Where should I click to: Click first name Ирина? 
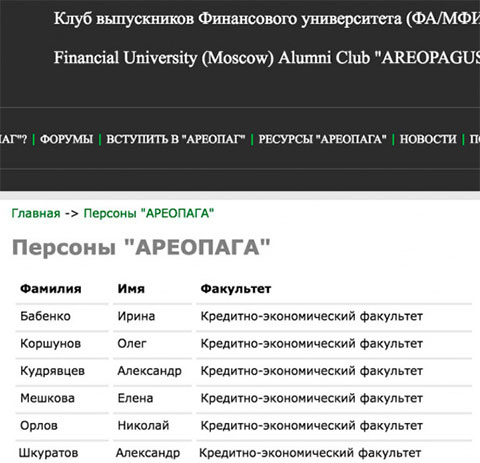136,316
